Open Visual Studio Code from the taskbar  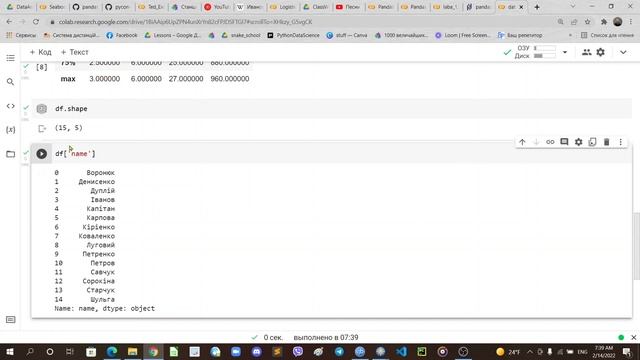click(401, 351)
